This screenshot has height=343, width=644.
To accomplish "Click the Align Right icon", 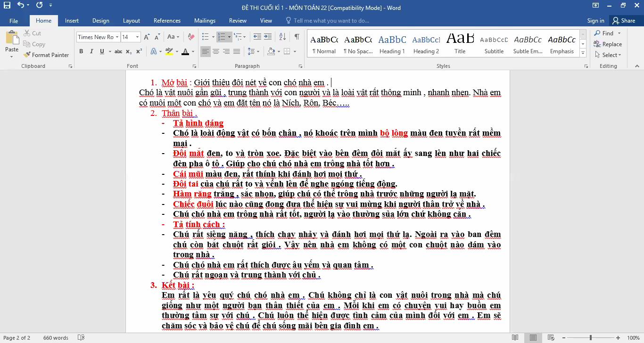I will pos(226,51).
